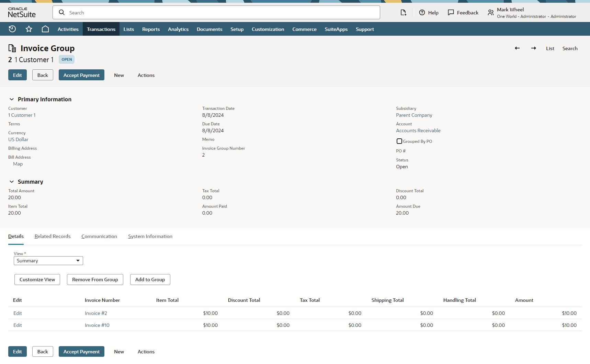Open the Documents menu
The height and width of the screenshot is (364, 590).
(209, 29)
